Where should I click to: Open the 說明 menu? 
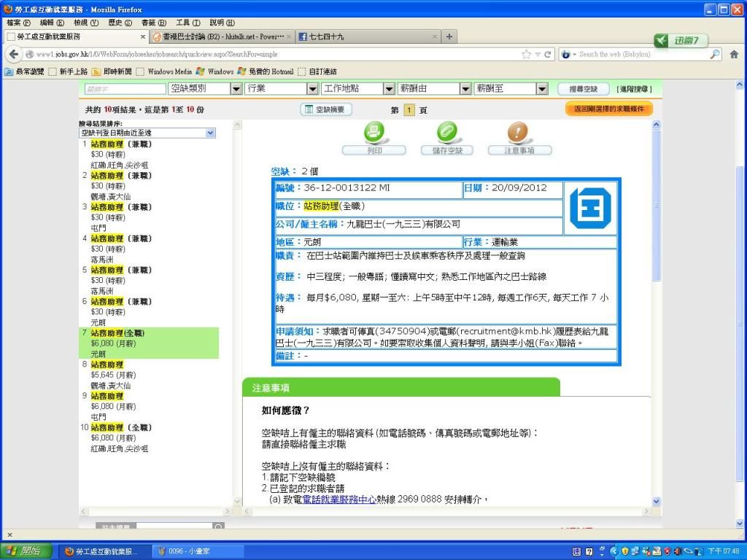point(222,23)
